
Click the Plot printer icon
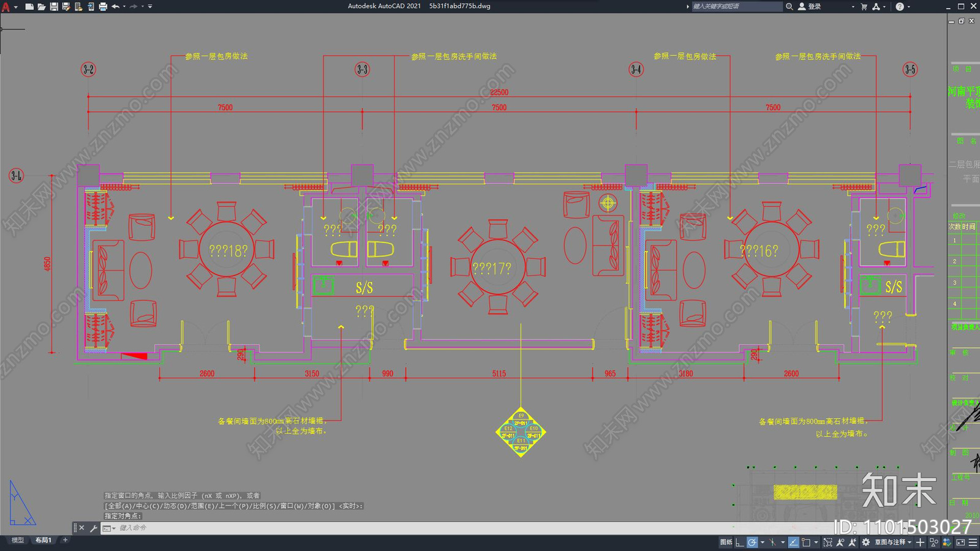coord(103,7)
